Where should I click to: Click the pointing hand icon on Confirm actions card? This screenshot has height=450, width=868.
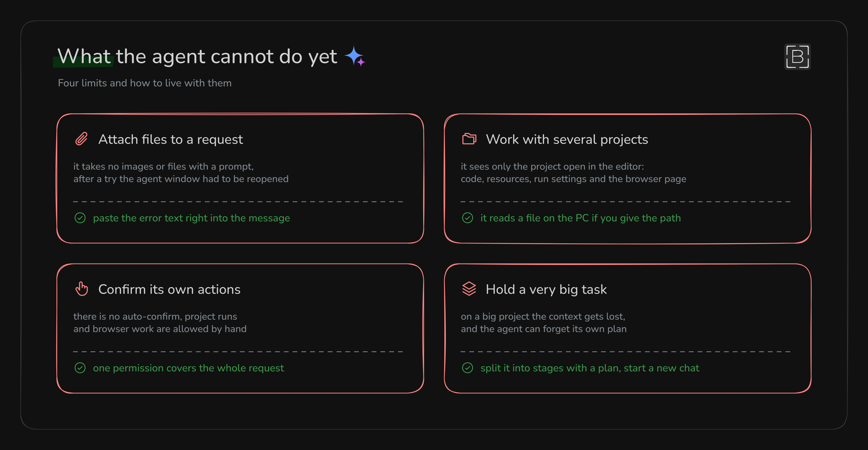(x=82, y=289)
